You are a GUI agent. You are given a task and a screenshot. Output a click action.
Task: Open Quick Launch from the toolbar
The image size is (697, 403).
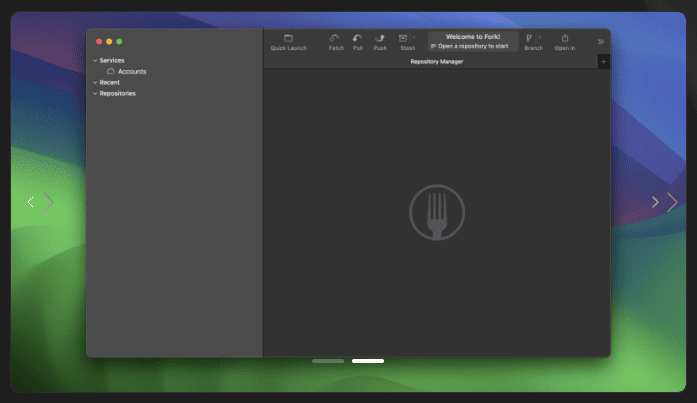288,43
